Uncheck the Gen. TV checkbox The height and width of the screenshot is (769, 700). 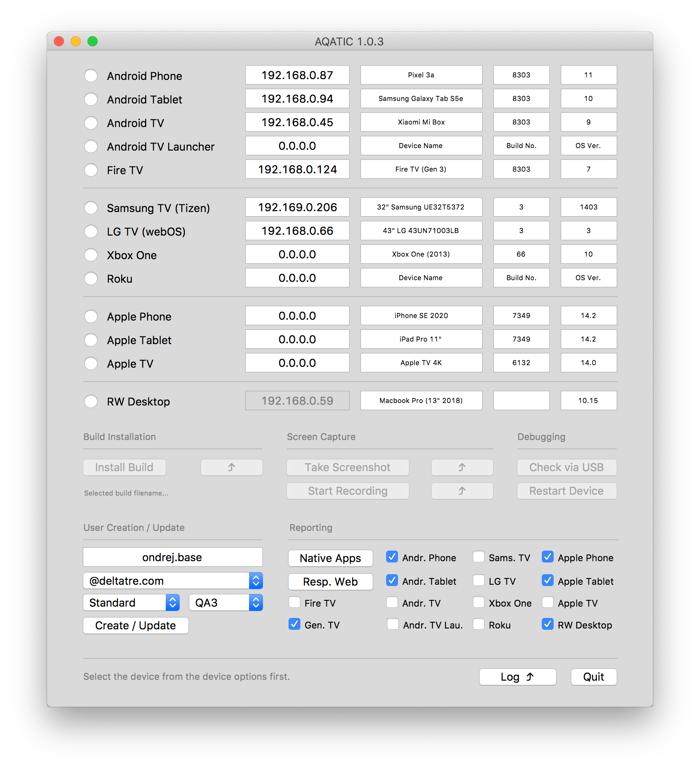pos(294,624)
